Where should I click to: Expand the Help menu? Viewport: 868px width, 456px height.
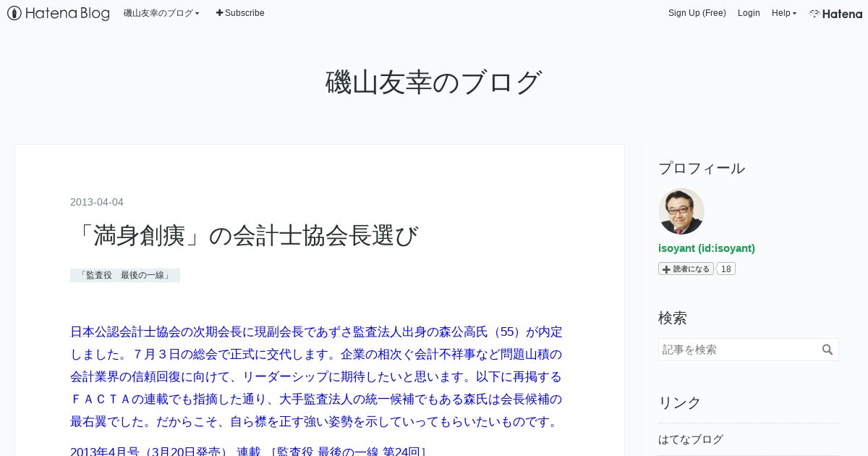click(x=784, y=13)
